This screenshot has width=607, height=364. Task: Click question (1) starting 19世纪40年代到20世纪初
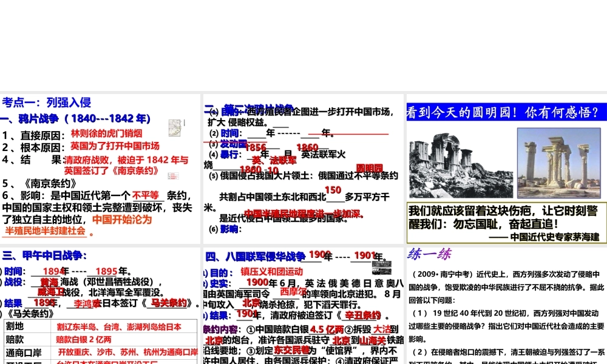[x=506, y=326]
